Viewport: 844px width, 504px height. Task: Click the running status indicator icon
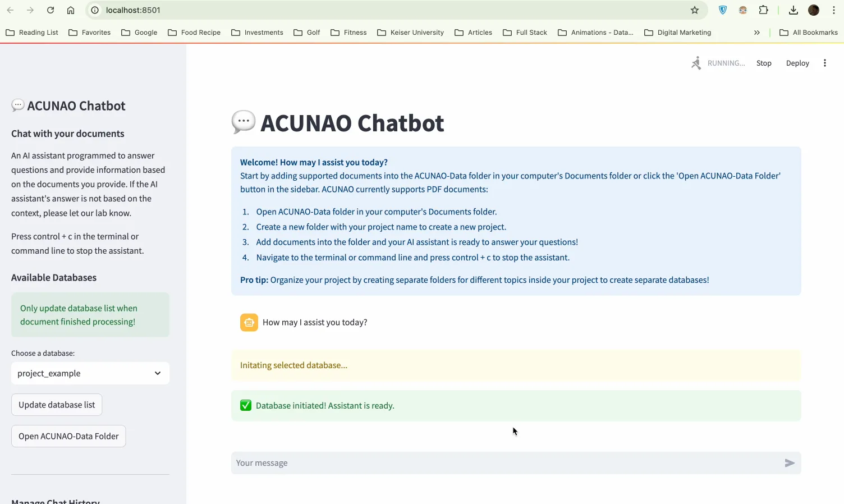coord(696,63)
